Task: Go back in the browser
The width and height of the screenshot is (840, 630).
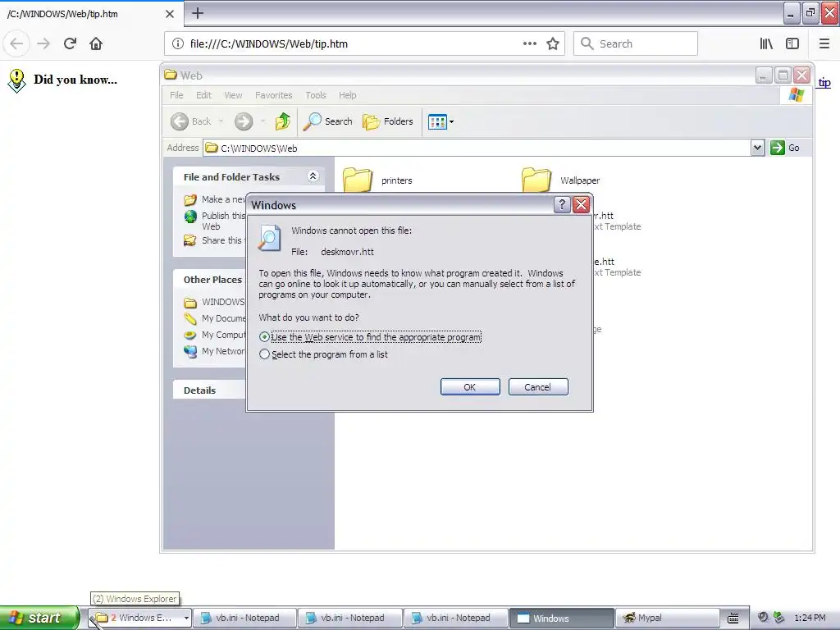Action: point(16,43)
